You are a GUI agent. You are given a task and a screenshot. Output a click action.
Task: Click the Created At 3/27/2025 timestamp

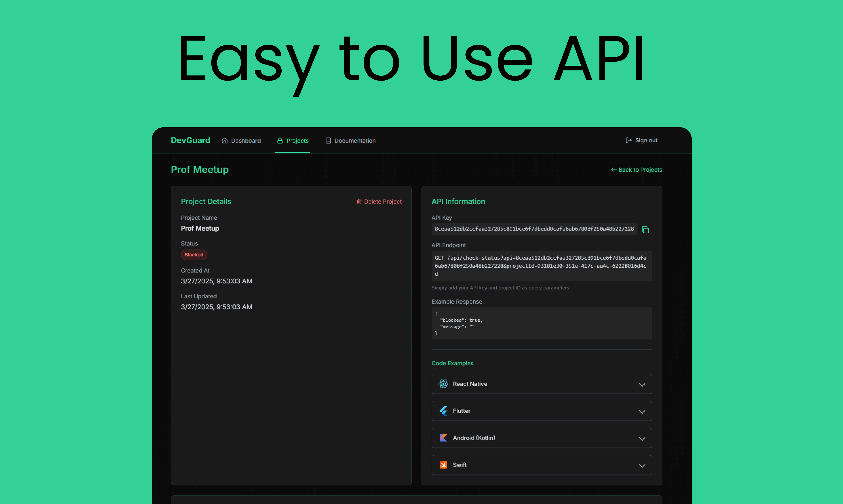tap(217, 281)
